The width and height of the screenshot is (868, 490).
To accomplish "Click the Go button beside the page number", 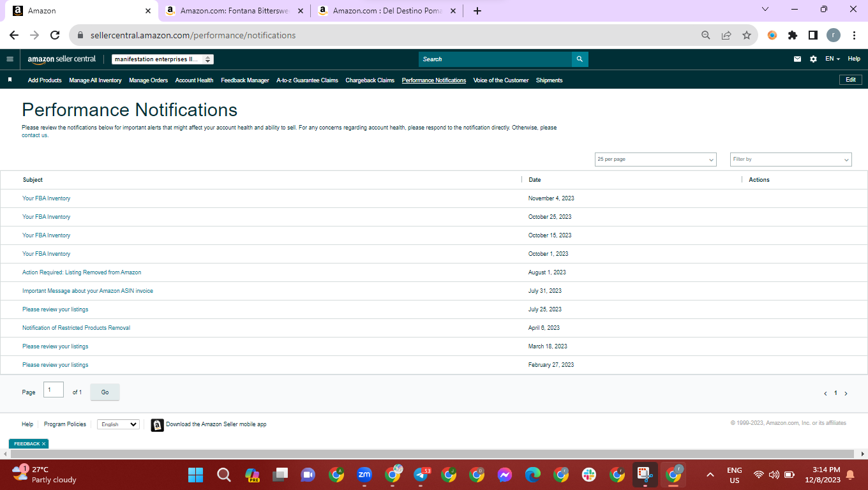I will pyautogui.click(x=105, y=392).
